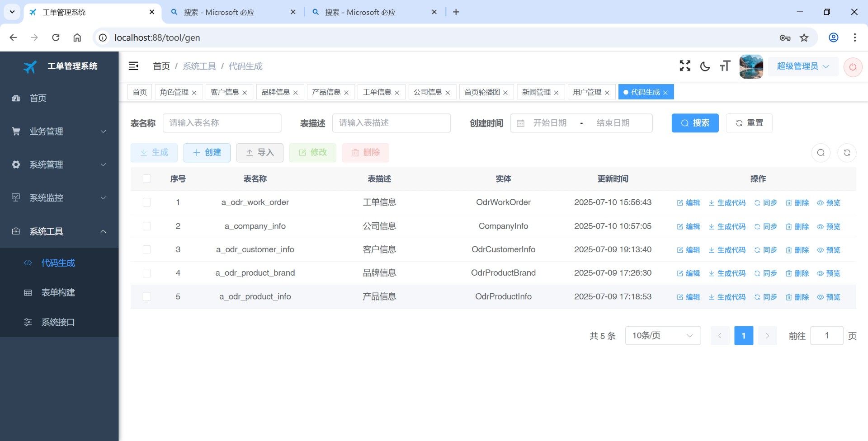Collapse the sidebar with the hamburger icon
The image size is (868, 441).
coord(133,66)
